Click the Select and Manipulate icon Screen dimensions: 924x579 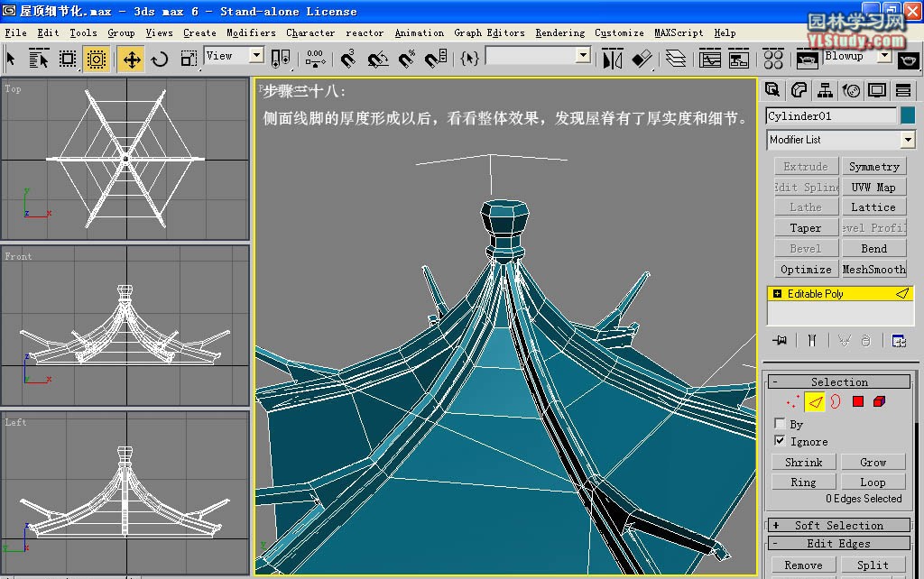point(315,59)
